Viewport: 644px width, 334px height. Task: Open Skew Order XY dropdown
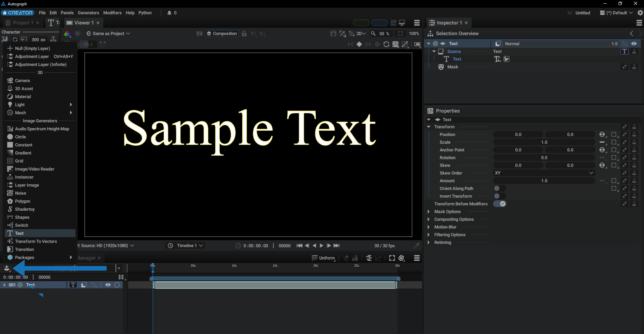click(544, 173)
